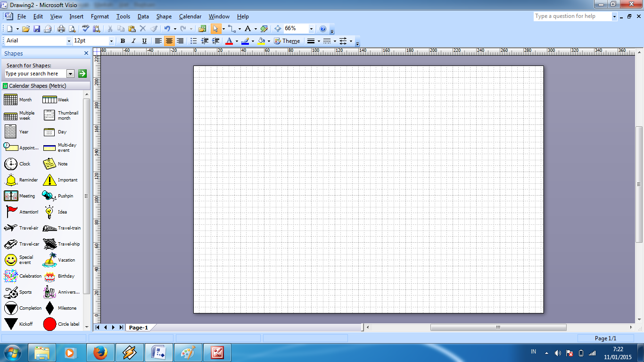
Task: Select the Travel-air shape in the stencil
Action: 10,228
